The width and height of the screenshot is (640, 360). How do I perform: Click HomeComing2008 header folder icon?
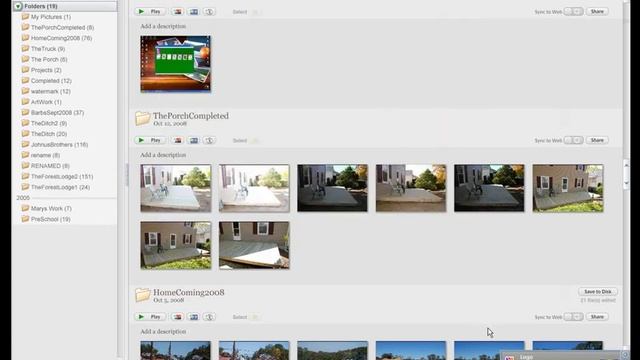(x=143, y=295)
